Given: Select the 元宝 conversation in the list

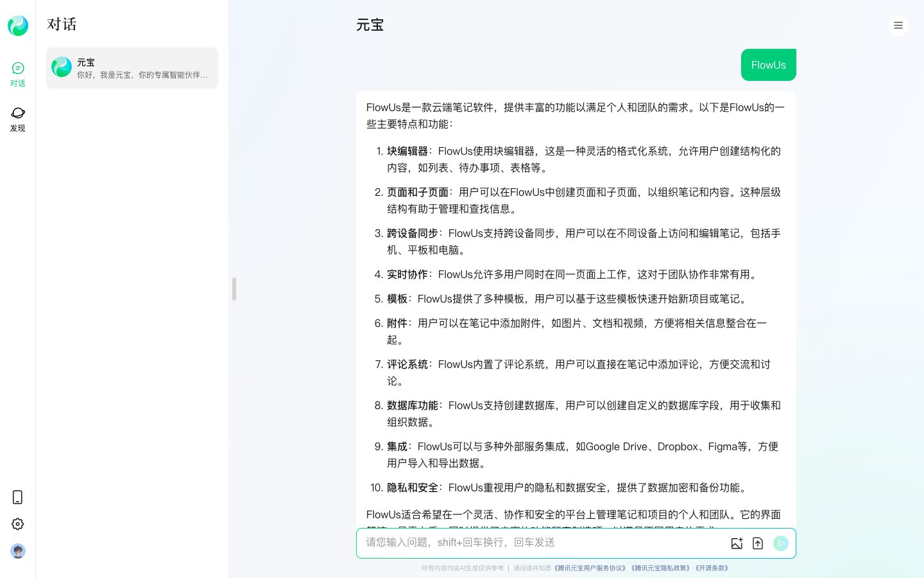Looking at the screenshot, I should tap(132, 68).
